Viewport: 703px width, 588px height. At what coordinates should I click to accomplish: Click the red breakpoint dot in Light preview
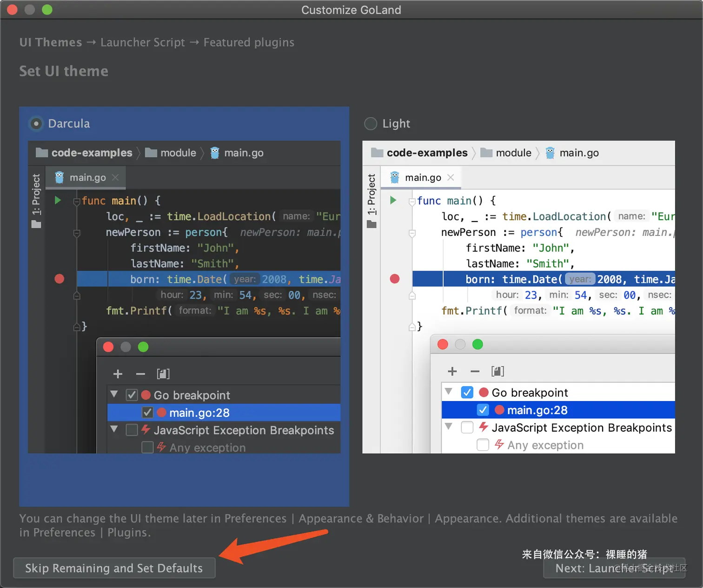click(x=395, y=279)
